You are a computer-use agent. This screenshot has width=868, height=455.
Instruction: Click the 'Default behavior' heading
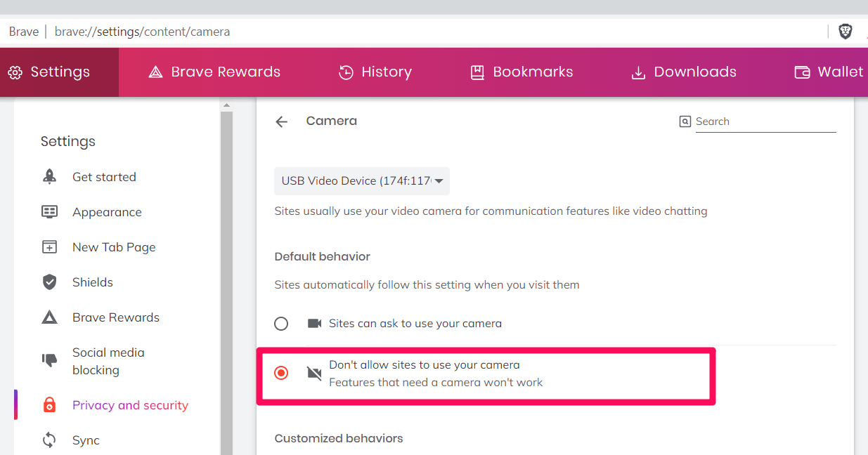[323, 257]
